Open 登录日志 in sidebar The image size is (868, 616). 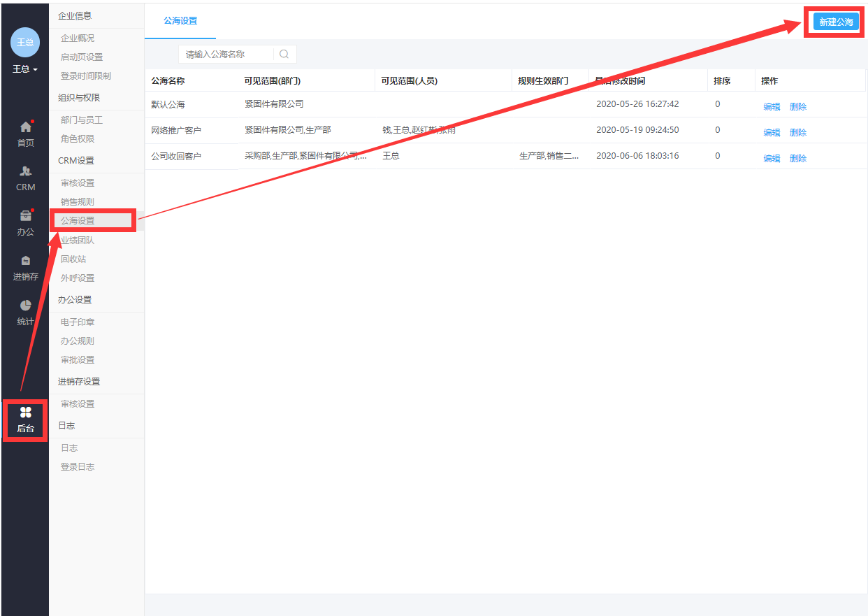pyautogui.click(x=78, y=466)
